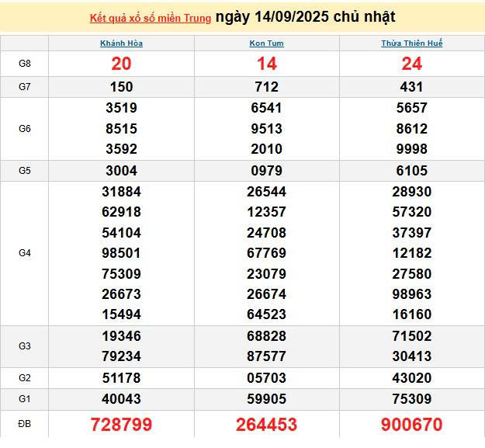This screenshot has width=485, height=448.
Task: Select G4 number 26544
Action: (267, 192)
